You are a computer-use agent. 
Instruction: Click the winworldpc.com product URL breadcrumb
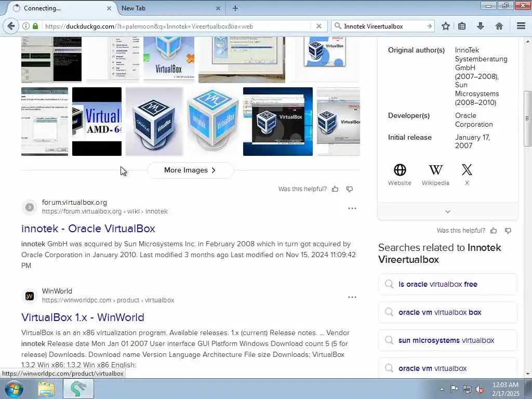(108, 300)
